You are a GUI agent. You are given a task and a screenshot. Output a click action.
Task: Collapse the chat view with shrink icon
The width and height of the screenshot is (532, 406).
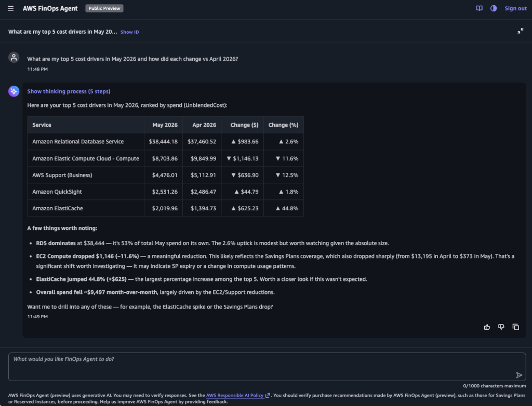(520, 31)
